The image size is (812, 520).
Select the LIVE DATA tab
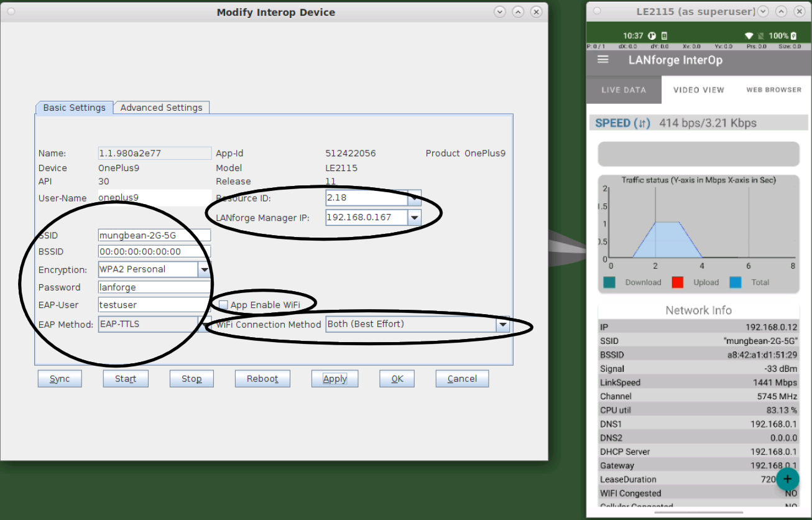624,90
